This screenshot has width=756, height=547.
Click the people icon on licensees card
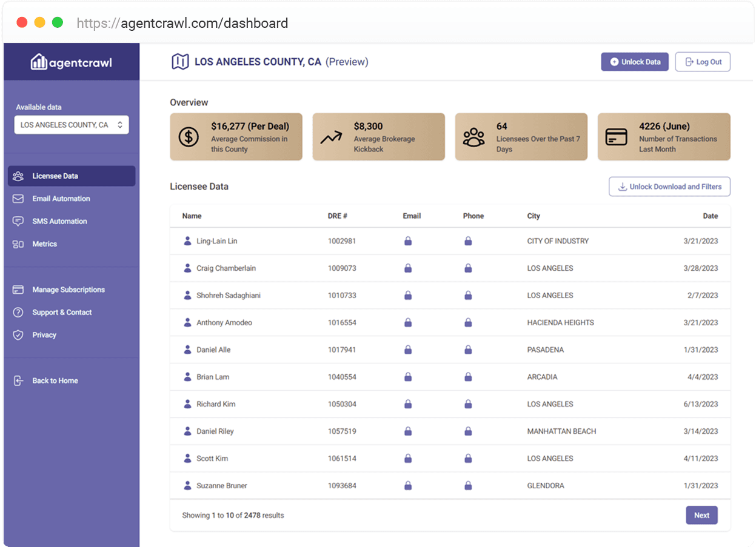pyautogui.click(x=473, y=137)
